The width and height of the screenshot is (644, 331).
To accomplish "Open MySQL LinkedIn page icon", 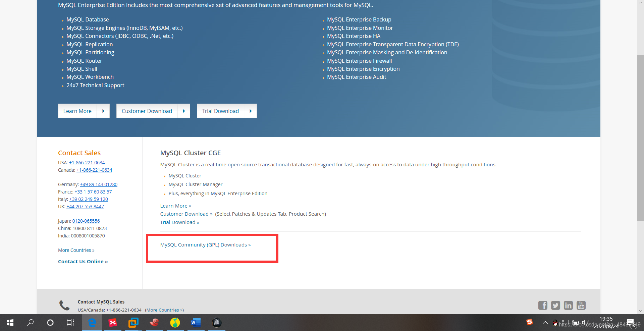I will (568, 305).
